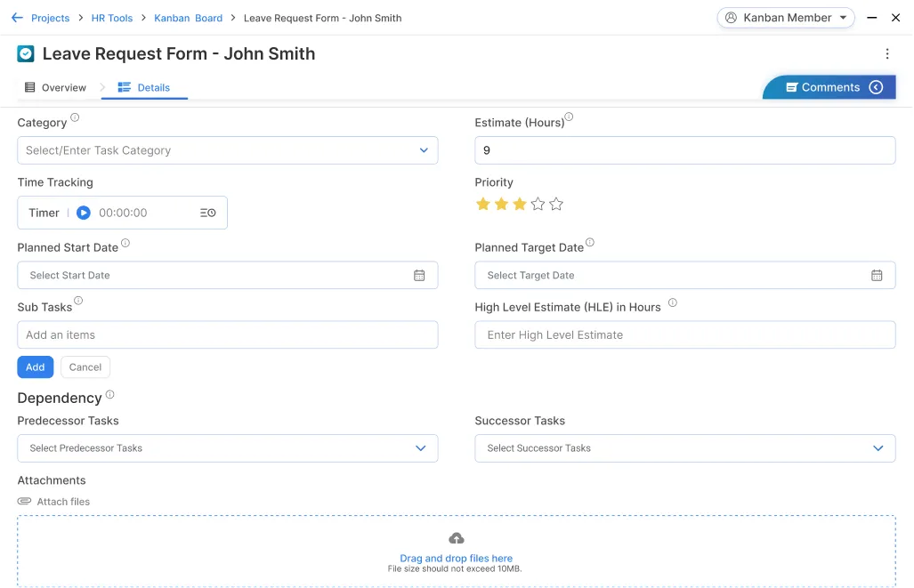Open the Comments panel
The width and height of the screenshot is (914, 588).
point(829,87)
